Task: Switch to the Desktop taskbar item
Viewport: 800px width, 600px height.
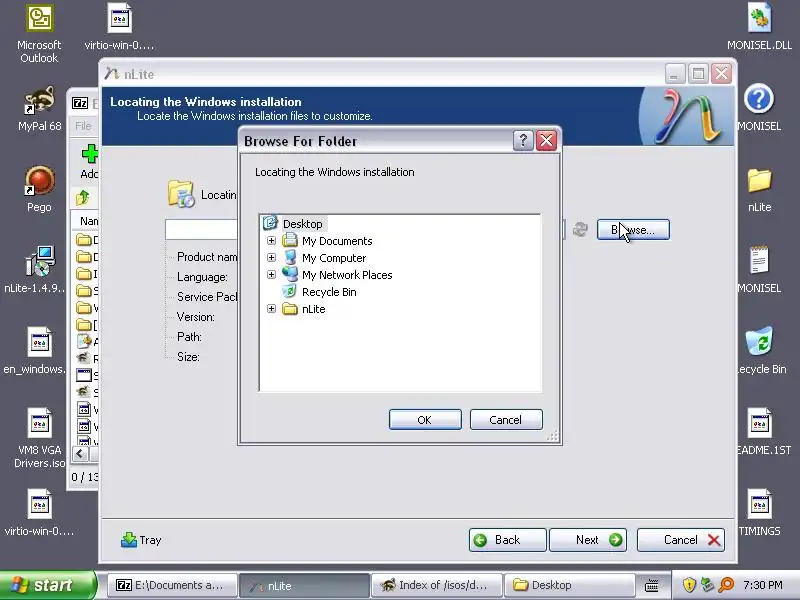Action: [x=569, y=585]
